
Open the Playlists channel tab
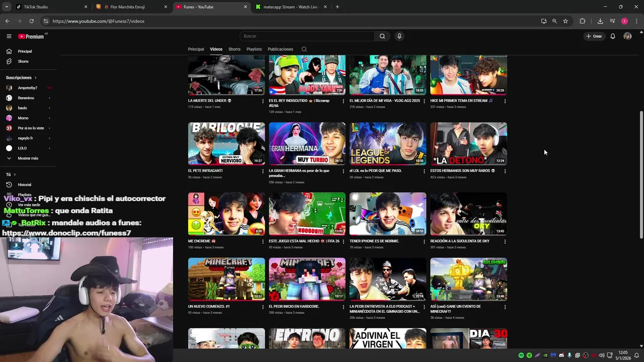[x=254, y=49]
